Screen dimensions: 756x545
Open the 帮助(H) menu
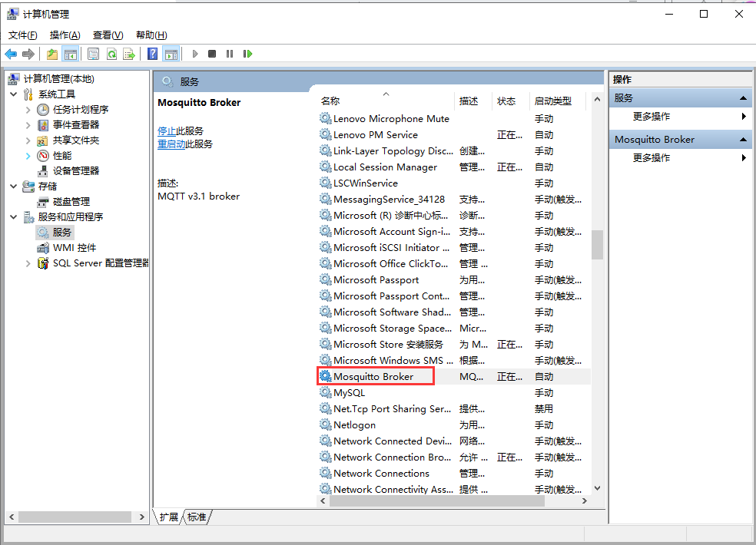151,35
